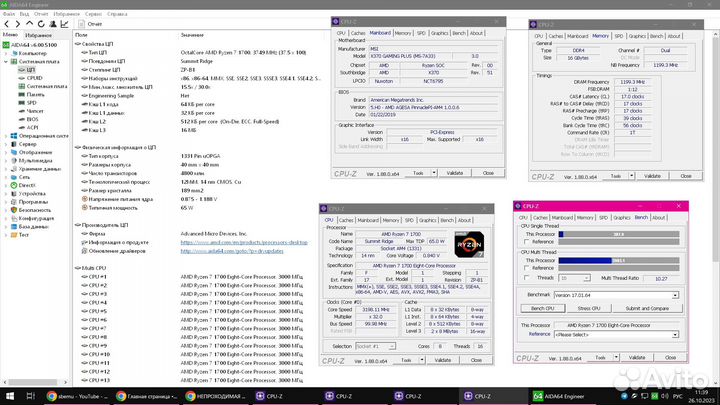This screenshot has height=405, width=720.
Task: Click the up-level arrow in AIDA64 toolbar
Action: (29, 24)
